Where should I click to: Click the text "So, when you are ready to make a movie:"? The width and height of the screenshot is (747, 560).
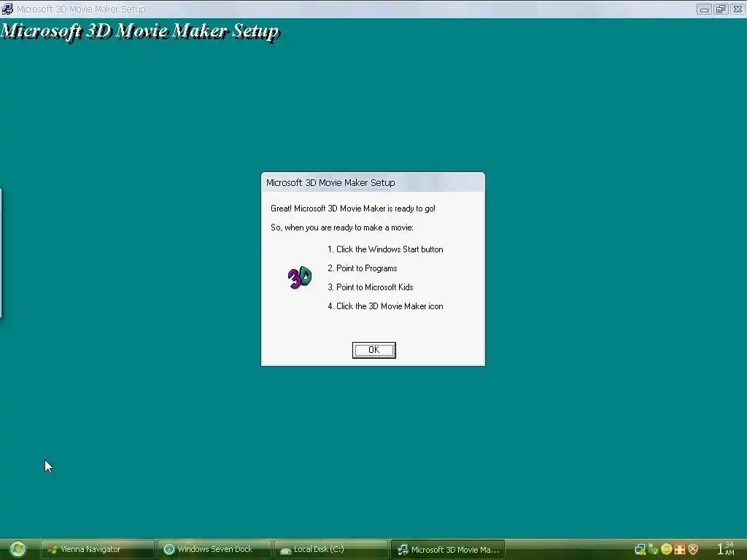[x=342, y=227]
